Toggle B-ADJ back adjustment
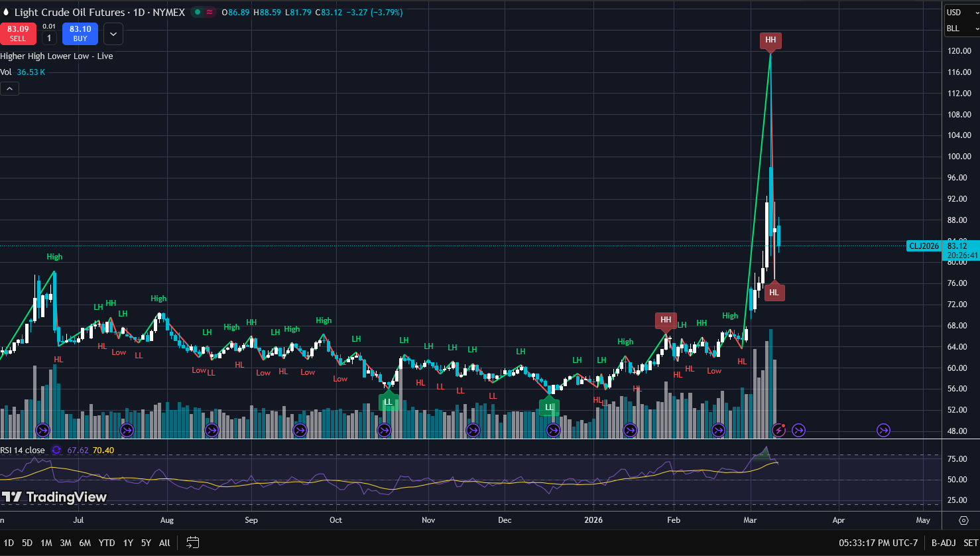The width and height of the screenshot is (980, 556). pyautogui.click(x=943, y=543)
